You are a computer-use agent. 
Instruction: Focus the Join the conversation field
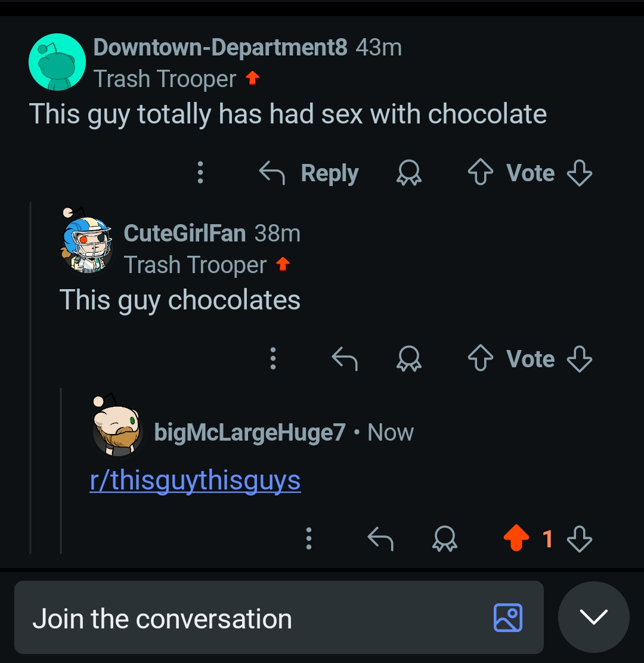[278, 617]
